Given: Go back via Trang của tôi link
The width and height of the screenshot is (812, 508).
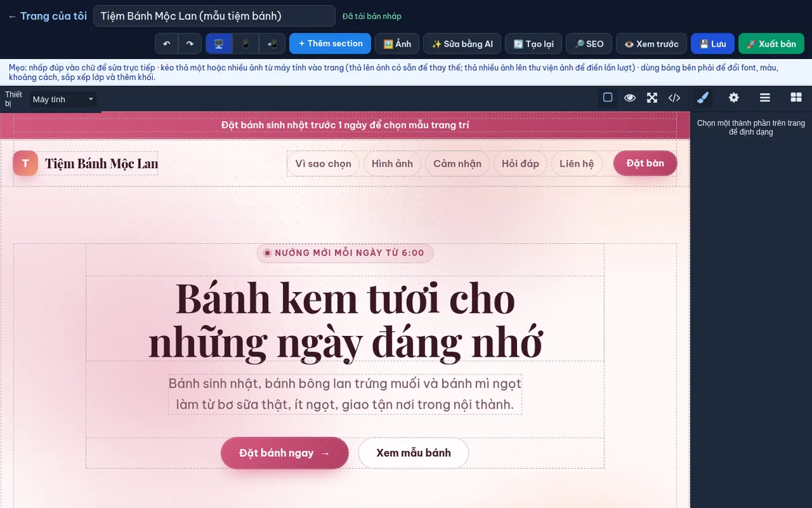Looking at the screenshot, I should pyautogui.click(x=47, y=16).
